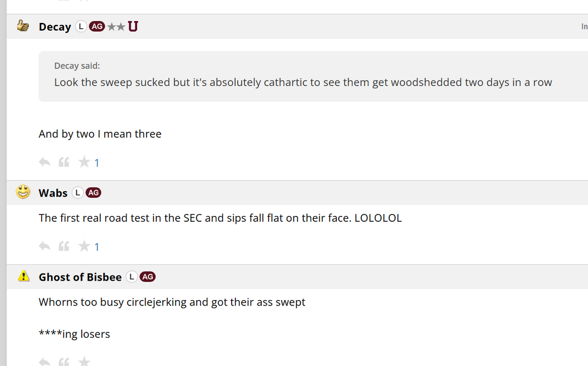
Task: Click the AG badge next to Ghost of Bisbee
Action: (x=148, y=277)
